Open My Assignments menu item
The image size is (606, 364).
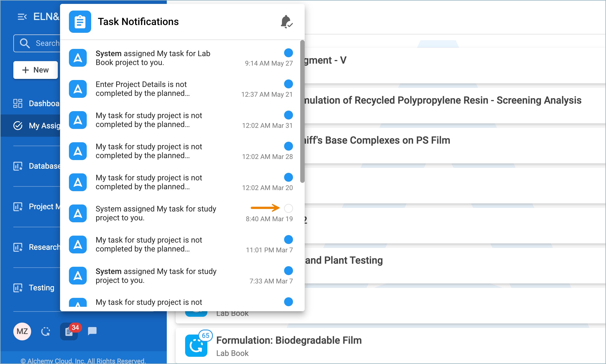tap(30, 126)
